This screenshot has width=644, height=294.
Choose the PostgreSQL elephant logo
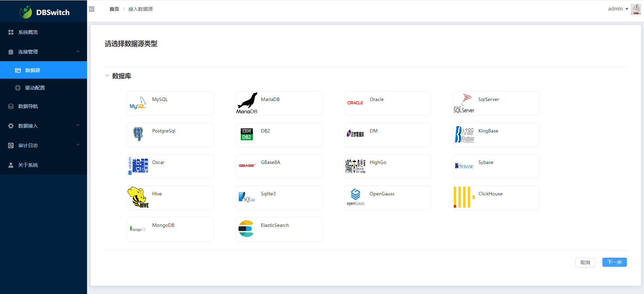pyautogui.click(x=138, y=134)
